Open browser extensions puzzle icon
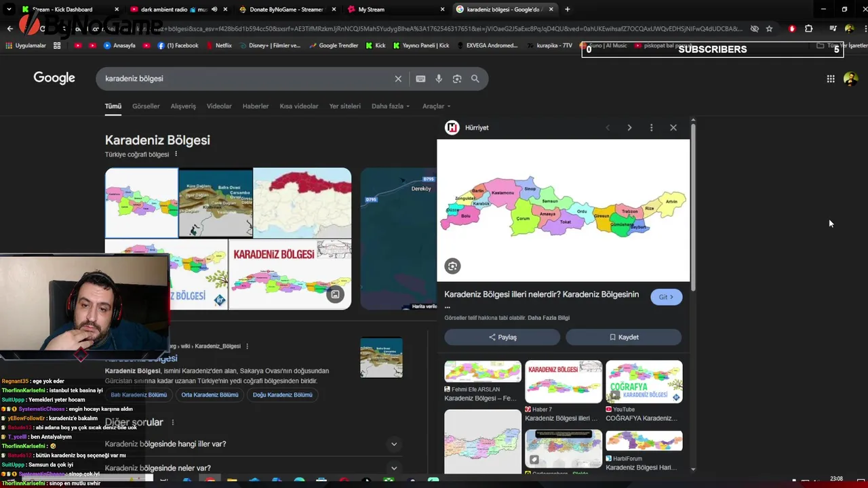This screenshot has height=488, width=868. (808, 28)
